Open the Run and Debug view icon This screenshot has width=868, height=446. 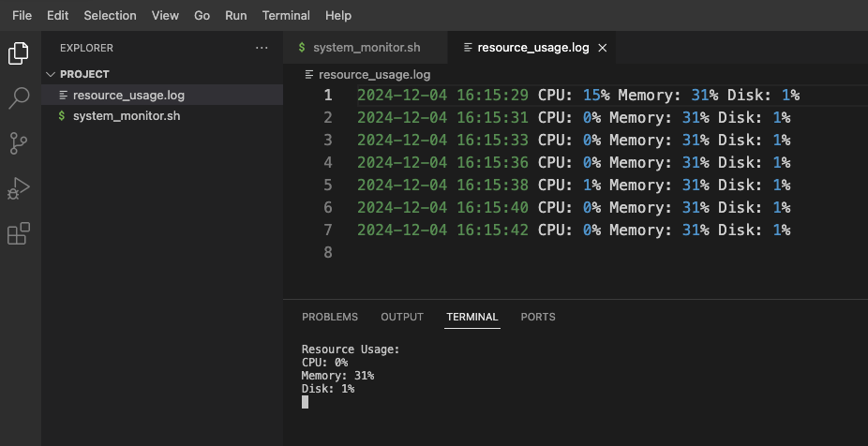coord(19,187)
